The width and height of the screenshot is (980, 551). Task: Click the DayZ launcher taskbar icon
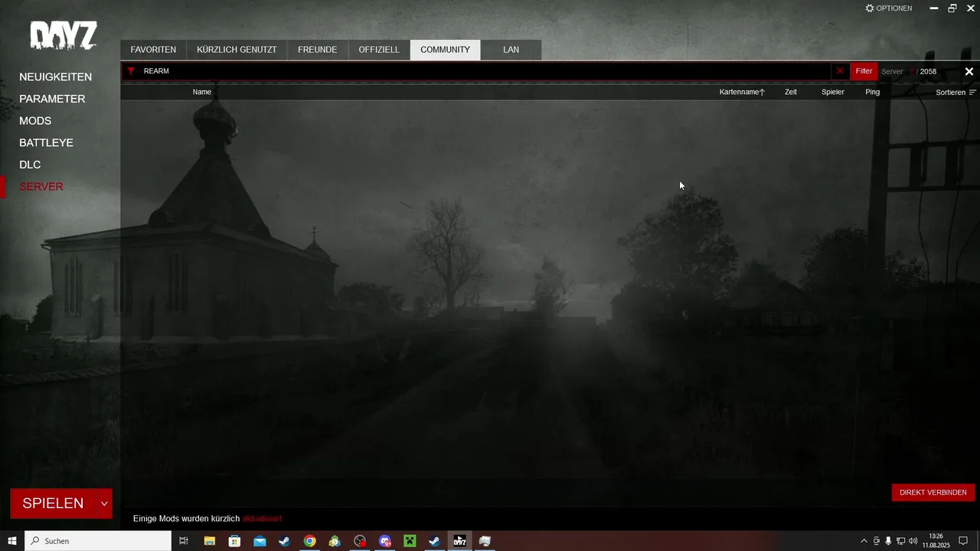(459, 541)
